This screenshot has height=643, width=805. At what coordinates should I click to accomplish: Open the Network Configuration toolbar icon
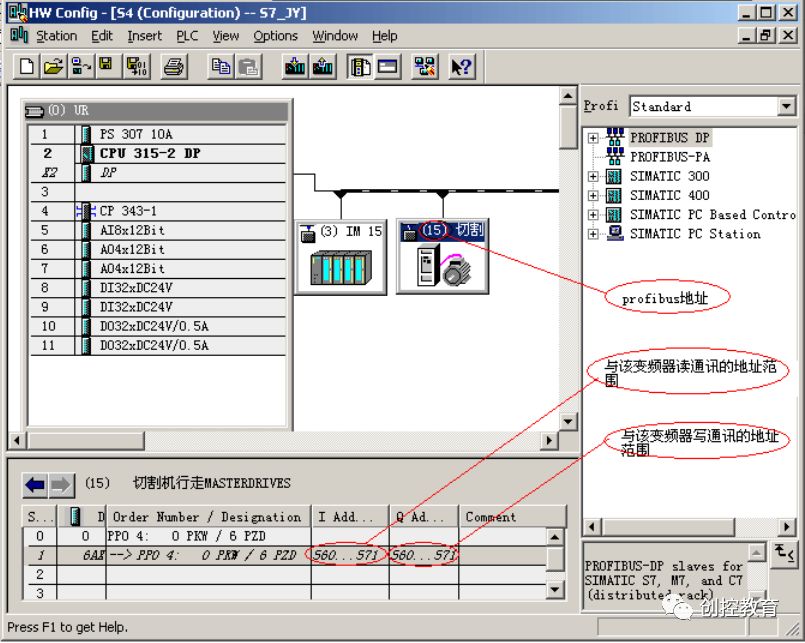[425, 66]
